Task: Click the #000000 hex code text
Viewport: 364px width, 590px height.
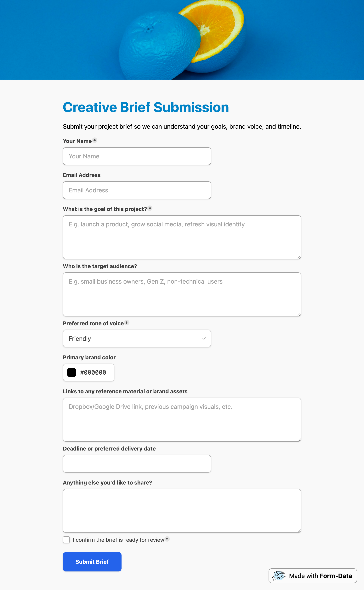Action: [93, 372]
